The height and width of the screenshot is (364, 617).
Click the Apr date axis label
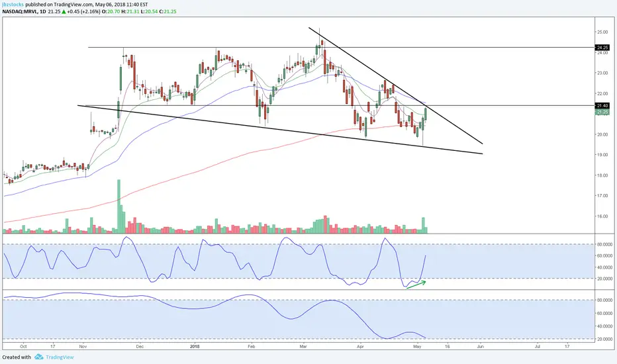pos(360,347)
